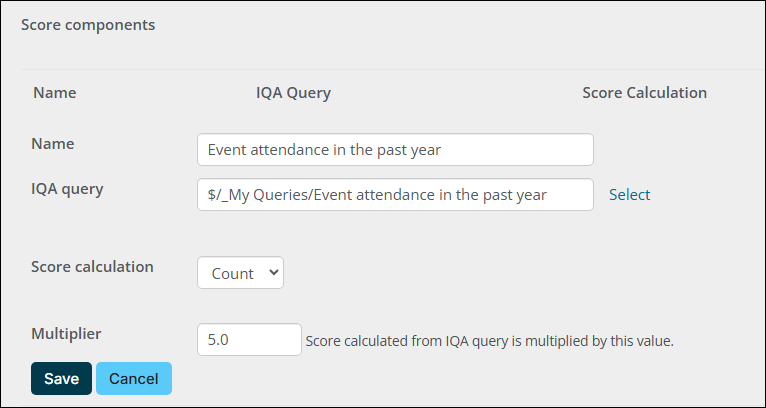Cancel the score component edit
The image size is (766, 408).
point(134,378)
